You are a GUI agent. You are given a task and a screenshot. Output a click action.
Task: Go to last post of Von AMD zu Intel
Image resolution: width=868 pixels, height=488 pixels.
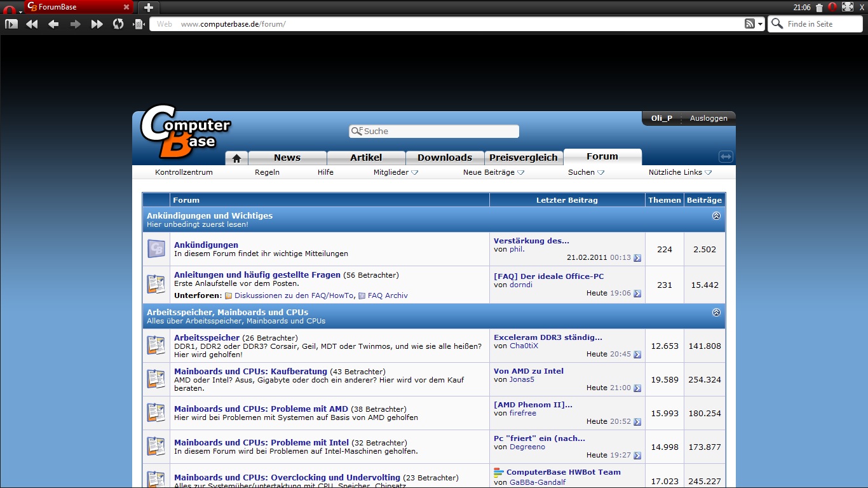[x=637, y=388]
